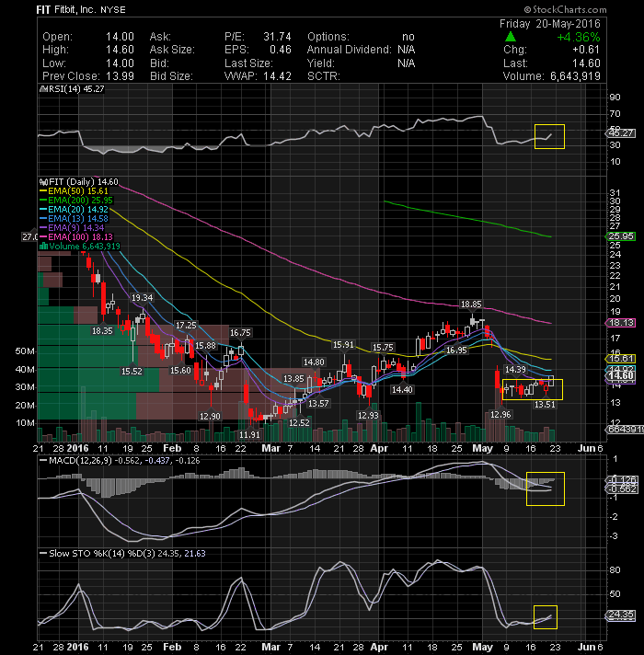The width and height of the screenshot is (644, 655).
Task: Click the 12.52 price label
Action: pos(299,423)
